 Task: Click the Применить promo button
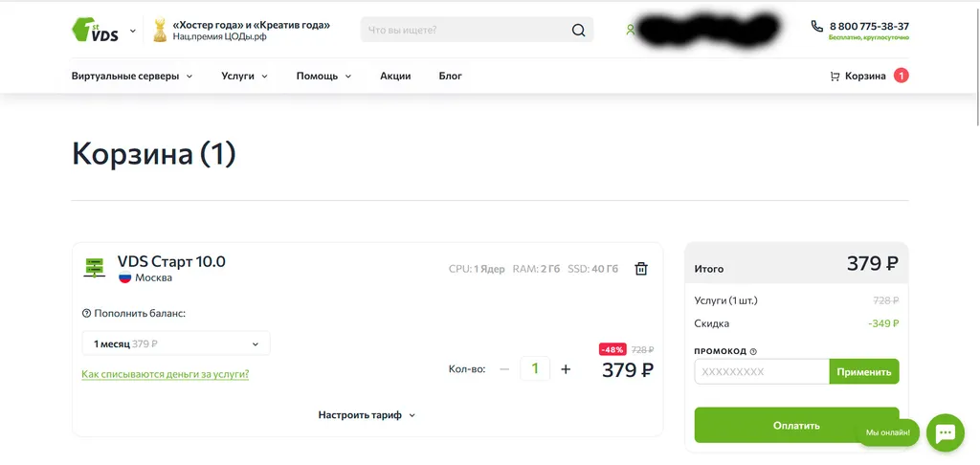pos(864,371)
